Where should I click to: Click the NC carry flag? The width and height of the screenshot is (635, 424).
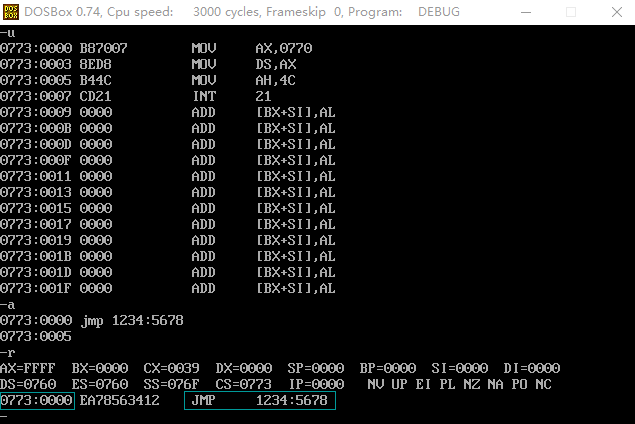(543, 384)
